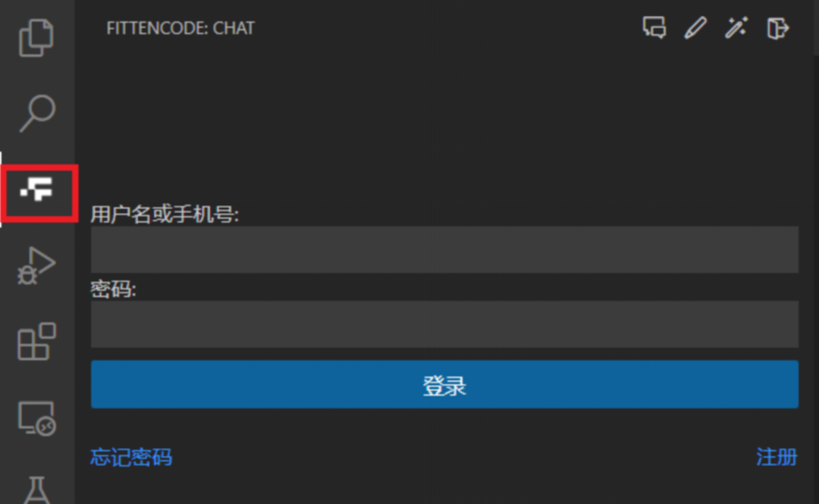The image size is (819, 504).
Task: Click the scrollbar at panel's right edge
Action: point(816,27)
